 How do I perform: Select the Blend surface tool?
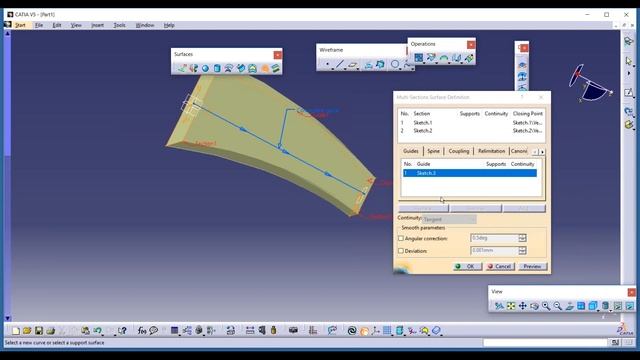coord(276,68)
